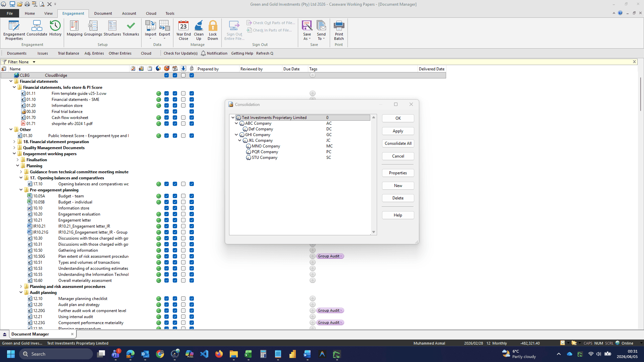This screenshot has height=362, width=644.
Task: Expand 18. Financial statement preparation folder
Action: [14, 142]
